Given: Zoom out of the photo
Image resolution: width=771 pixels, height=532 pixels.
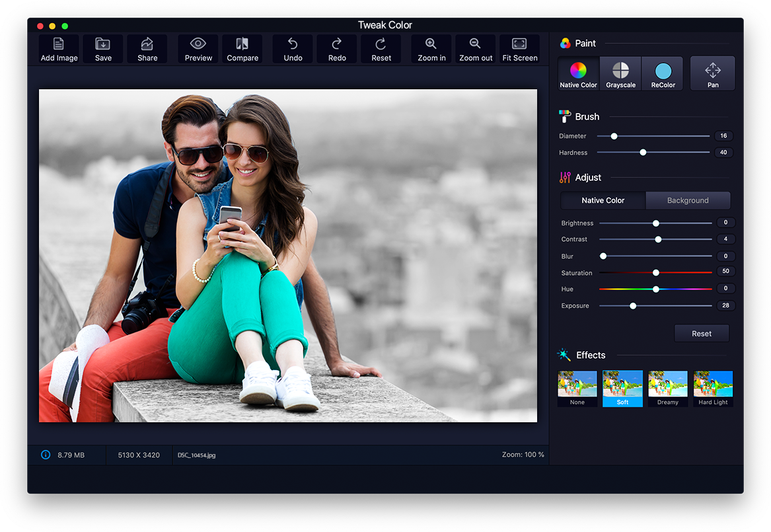Looking at the screenshot, I should point(476,49).
